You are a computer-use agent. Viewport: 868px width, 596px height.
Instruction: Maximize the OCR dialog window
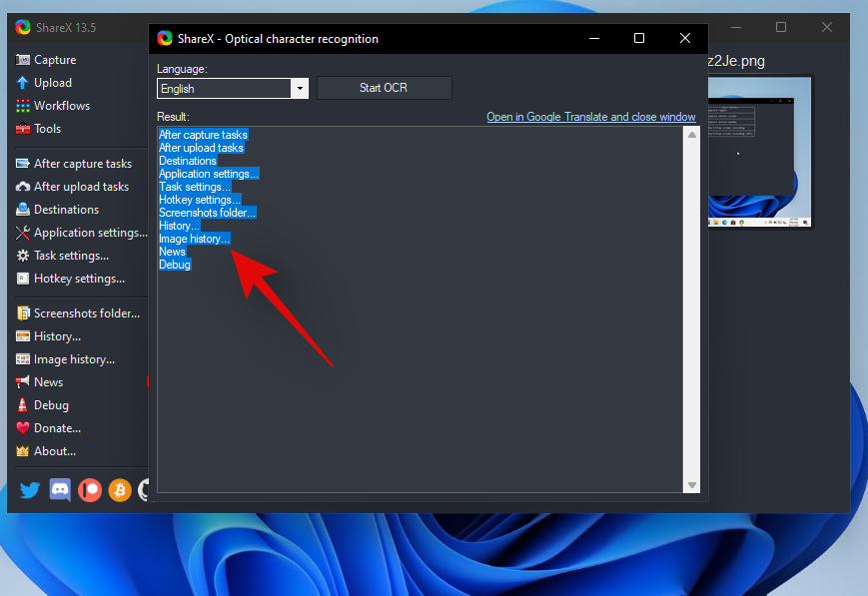click(639, 38)
